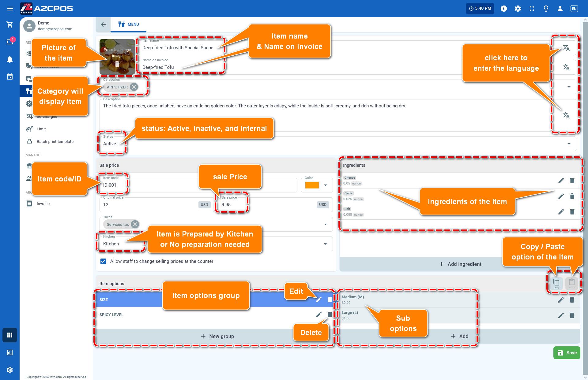Open the Color dropdown arrow
588x380 pixels.
click(x=326, y=185)
